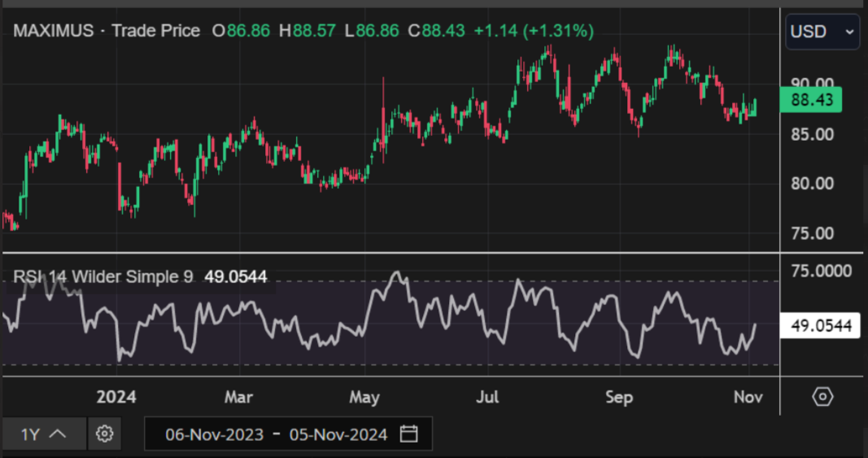Image resolution: width=868 pixels, height=458 pixels.
Task: Click the end date 05-Nov-2024
Action: [338, 435]
